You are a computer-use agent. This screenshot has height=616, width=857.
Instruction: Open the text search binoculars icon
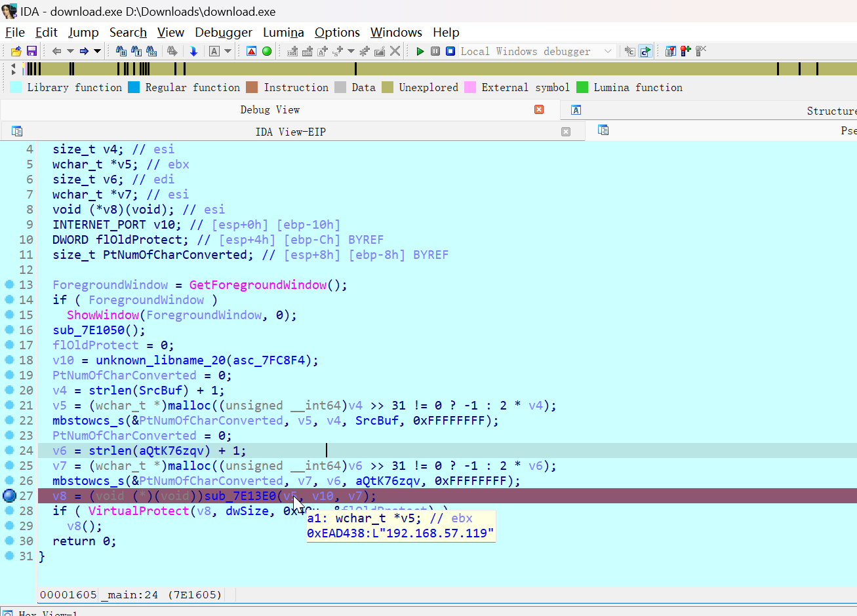[x=136, y=51]
